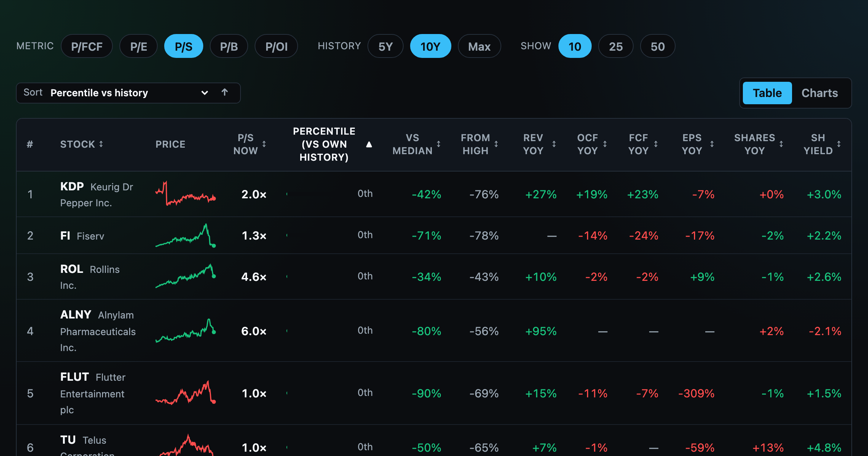Open FLUT Flutter Entertainment stock
The width and height of the screenshot is (868, 456).
(93, 393)
